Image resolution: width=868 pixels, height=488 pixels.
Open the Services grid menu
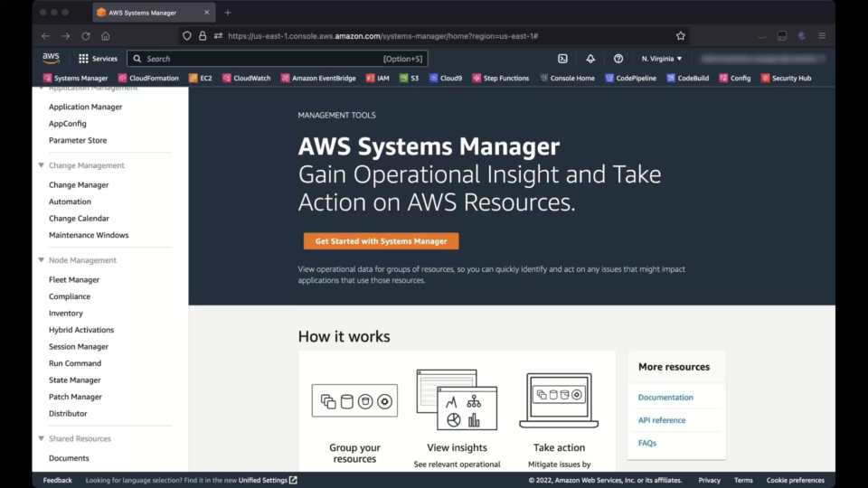click(98, 59)
